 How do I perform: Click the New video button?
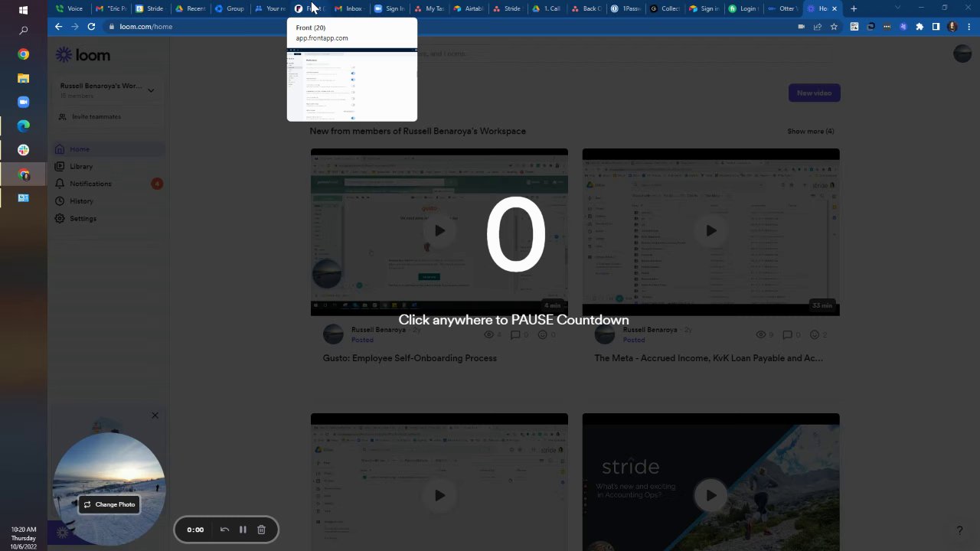814,93
